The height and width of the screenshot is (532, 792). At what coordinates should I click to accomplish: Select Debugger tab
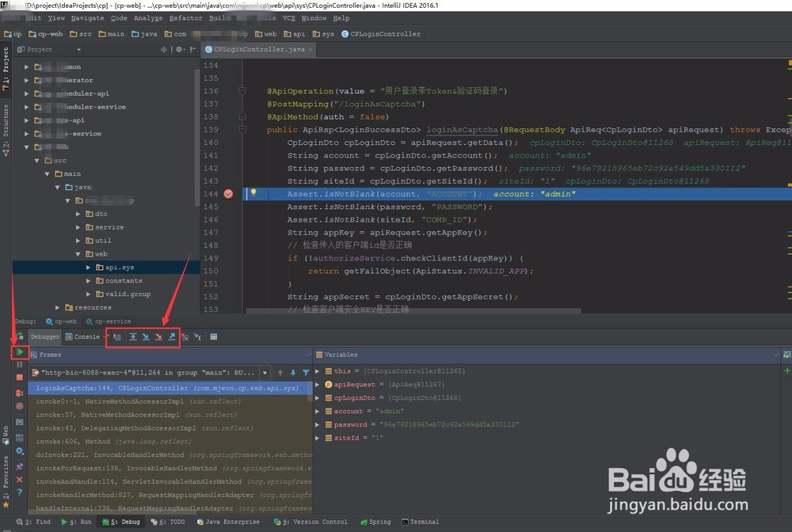45,336
